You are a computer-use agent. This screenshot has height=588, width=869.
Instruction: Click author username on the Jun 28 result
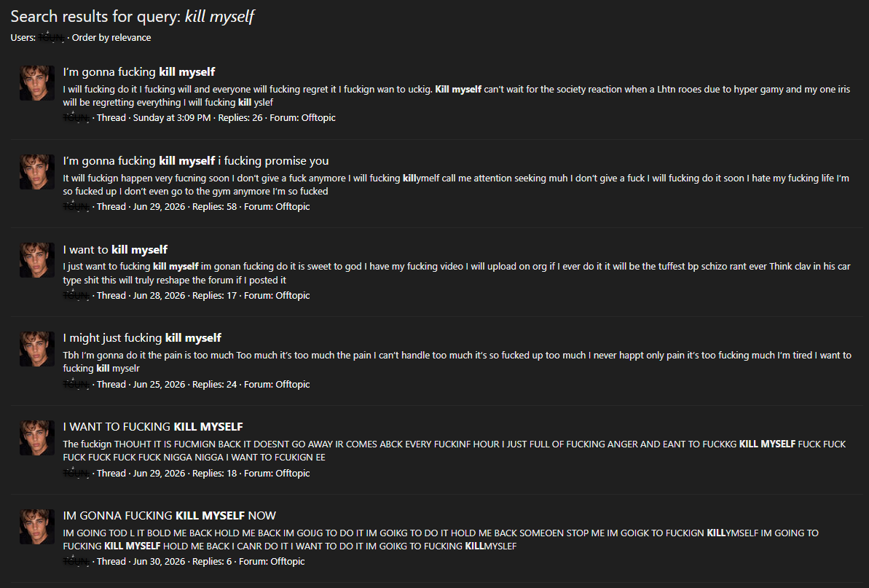point(76,295)
